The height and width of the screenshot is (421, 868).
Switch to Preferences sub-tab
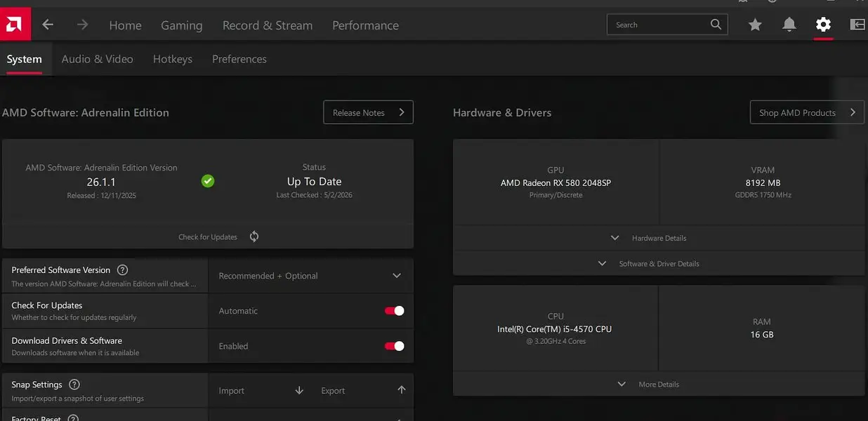tap(239, 59)
